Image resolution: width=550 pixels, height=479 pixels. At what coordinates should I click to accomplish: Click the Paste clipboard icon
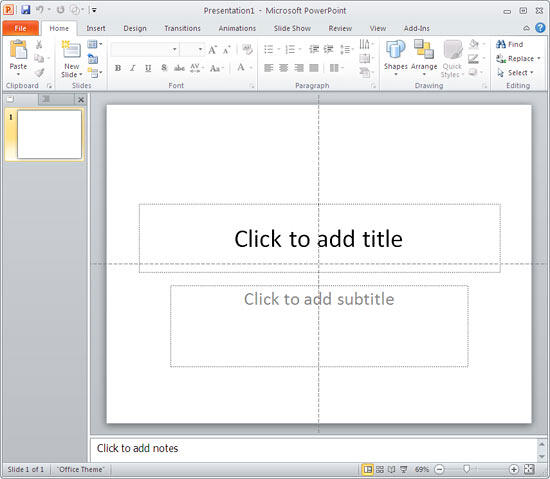18,50
